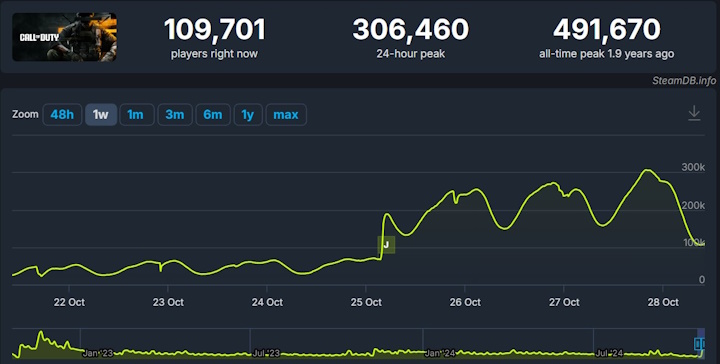
Task: Select the 48h zoom range
Action: coord(62,114)
